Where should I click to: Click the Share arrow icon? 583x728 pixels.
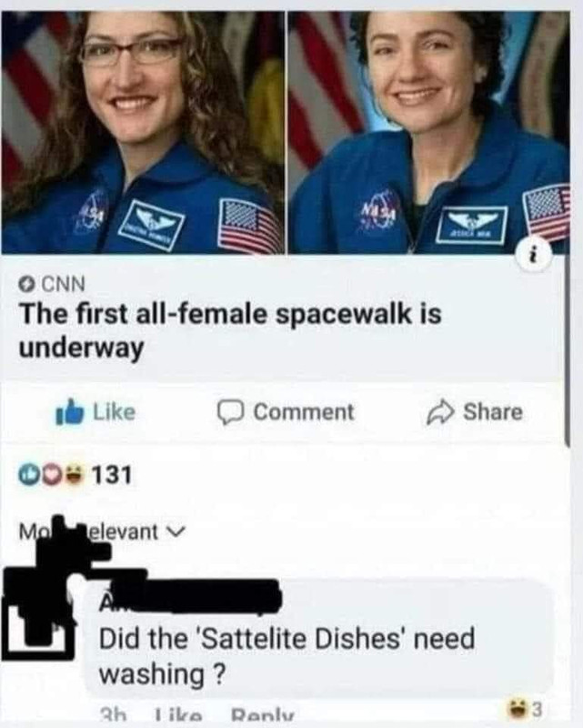440,412
